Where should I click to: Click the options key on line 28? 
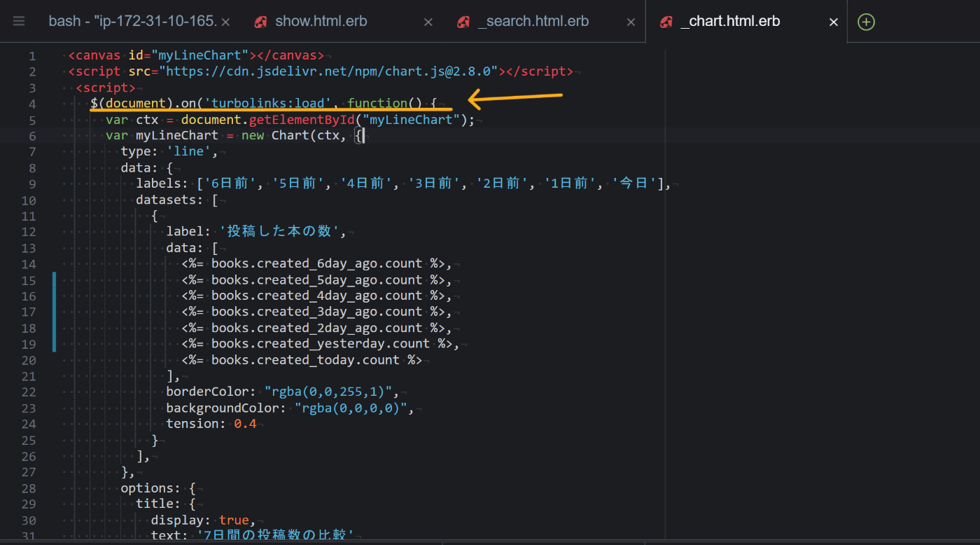[146, 488]
